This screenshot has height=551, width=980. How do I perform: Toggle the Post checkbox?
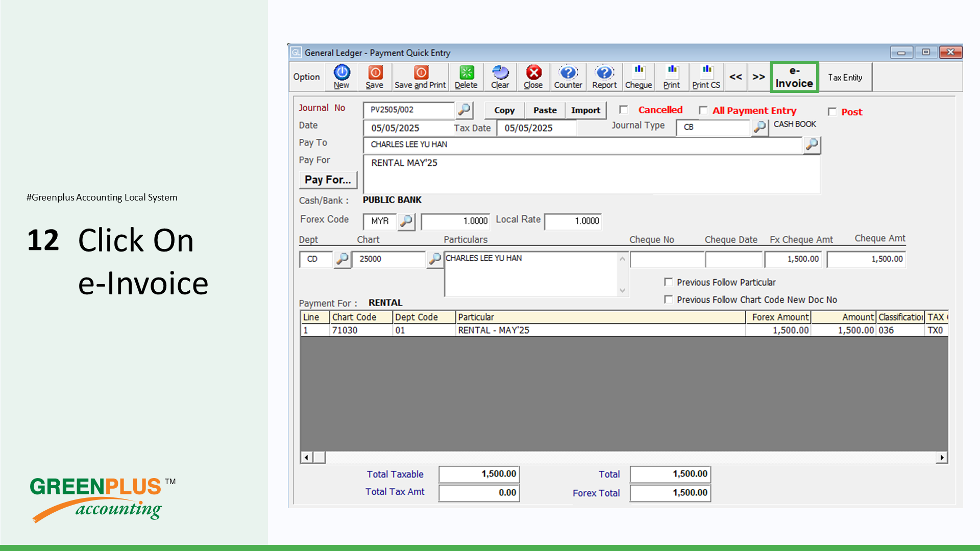pyautogui.click(x=832, y=111)
